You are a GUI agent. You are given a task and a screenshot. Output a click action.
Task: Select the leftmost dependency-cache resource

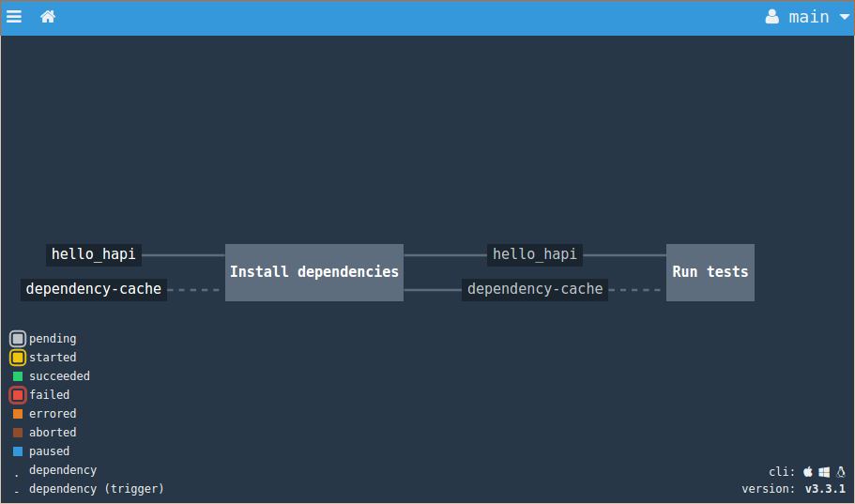94,290
